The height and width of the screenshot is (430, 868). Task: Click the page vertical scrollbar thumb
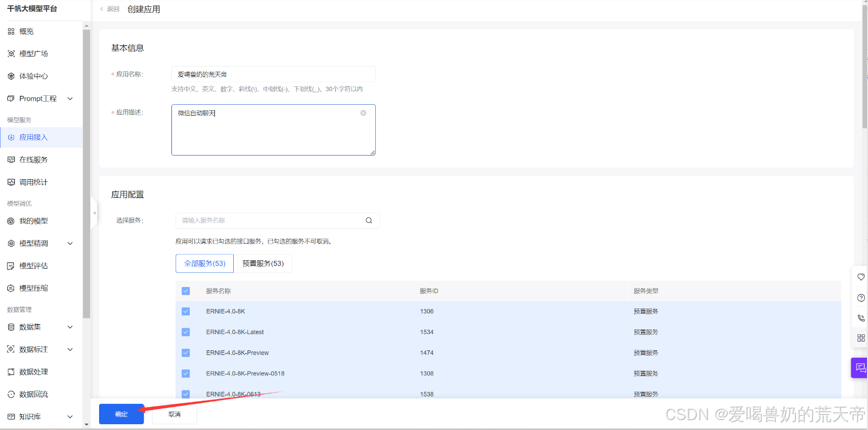(865, 67)
